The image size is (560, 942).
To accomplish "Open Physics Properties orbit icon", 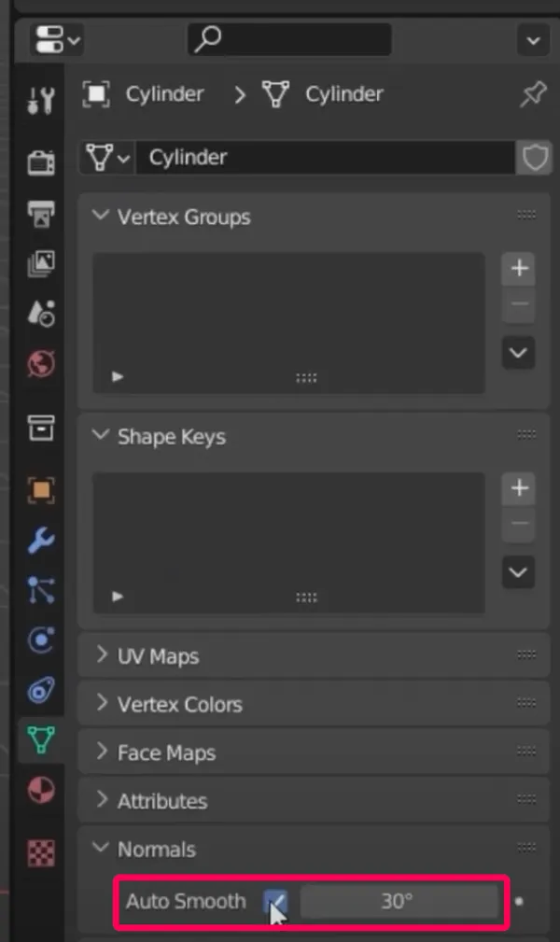I will point(39,640).
